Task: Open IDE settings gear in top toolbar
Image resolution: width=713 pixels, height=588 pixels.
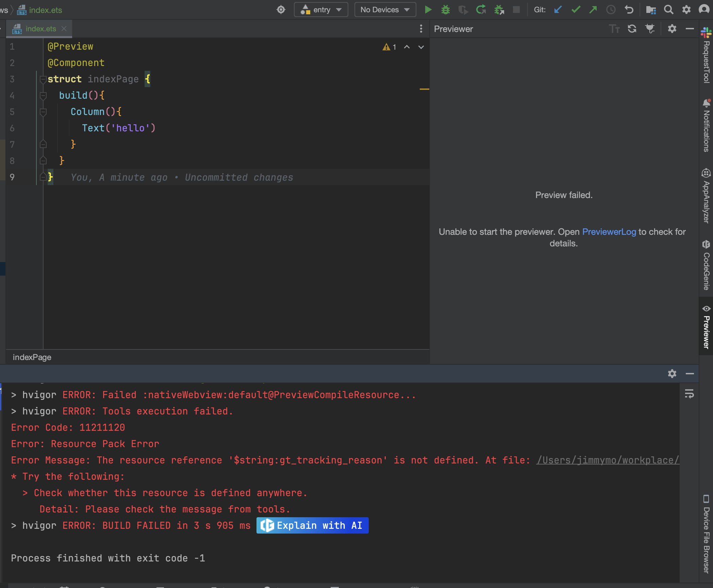Action: [686, 10]
